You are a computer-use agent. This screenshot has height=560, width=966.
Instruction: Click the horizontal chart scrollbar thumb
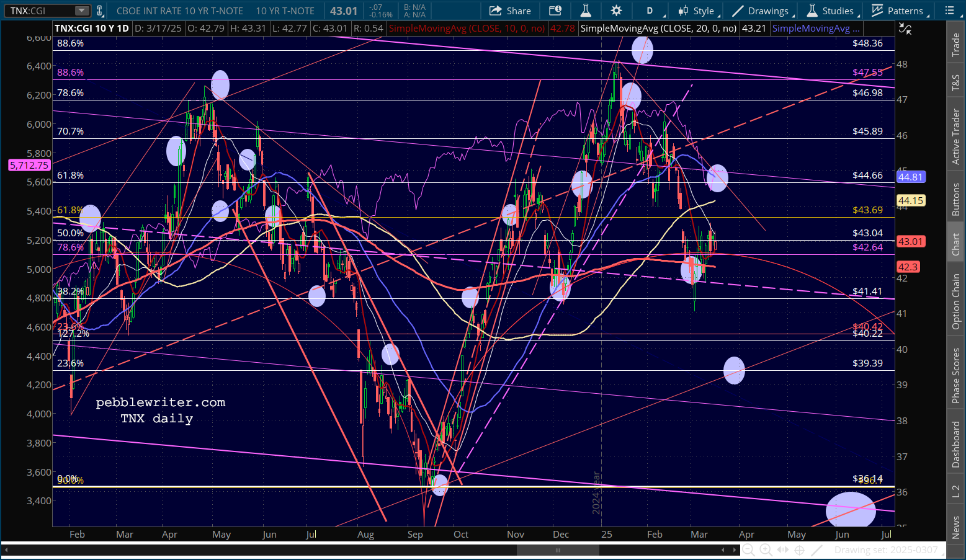[558, 550]
